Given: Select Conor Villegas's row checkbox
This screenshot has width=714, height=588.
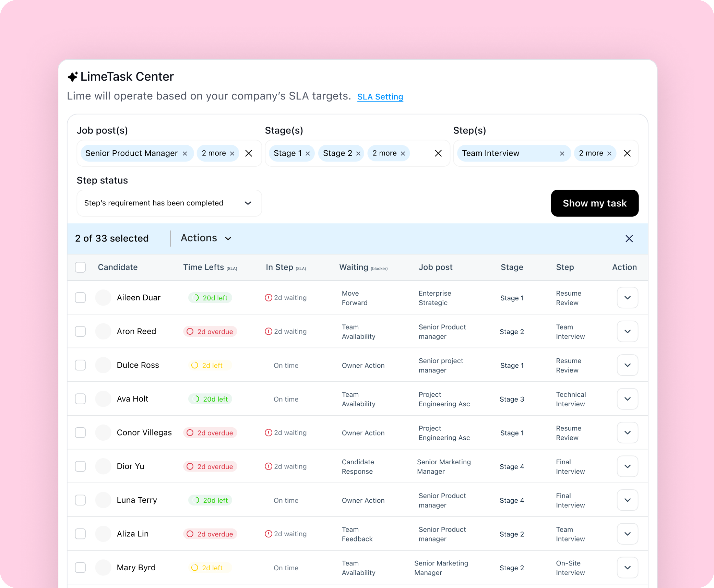Looking at the screenshot, I should [80, 432].
